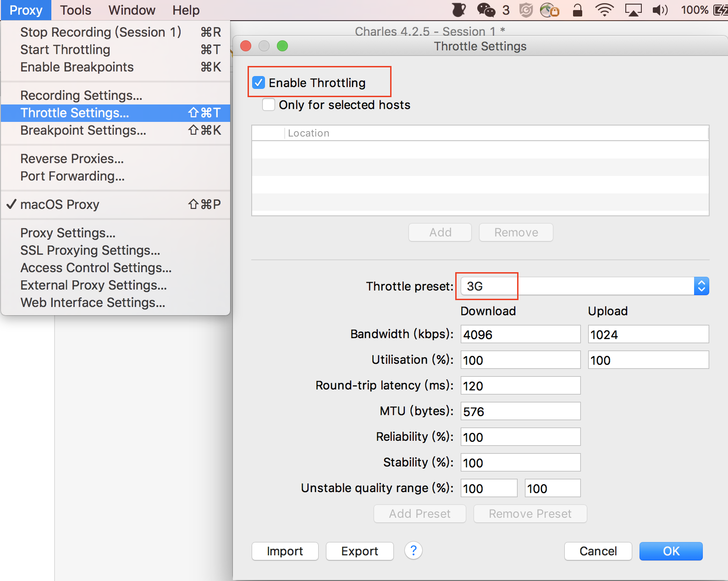728x581 pixels.
Task: Open SSL Proxying Settings...
Action: [x=116, y=250]
